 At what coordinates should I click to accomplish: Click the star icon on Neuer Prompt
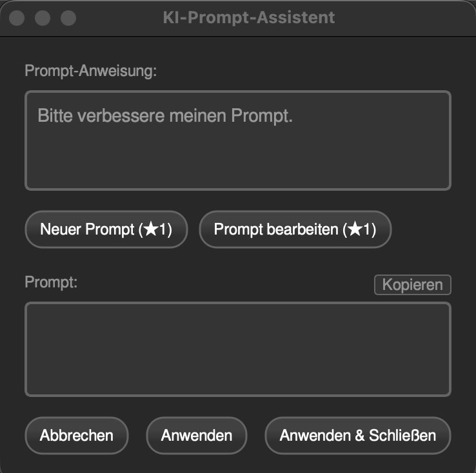152,229
